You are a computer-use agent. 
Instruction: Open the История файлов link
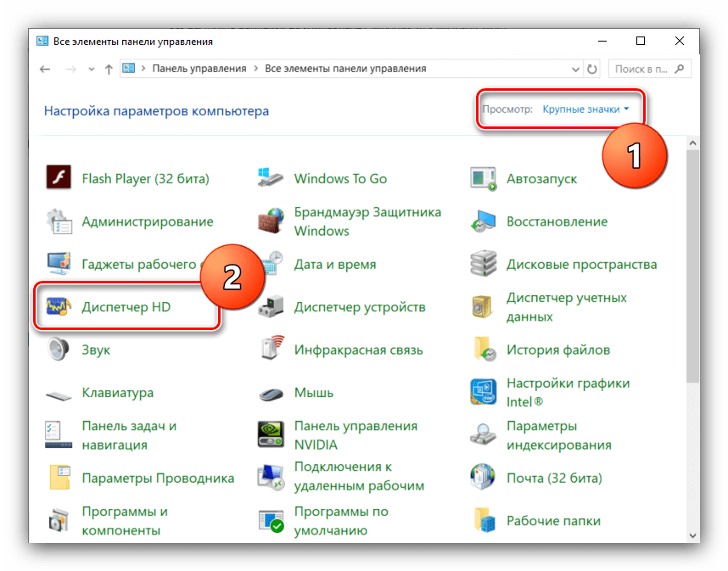[x=557, y=350]
